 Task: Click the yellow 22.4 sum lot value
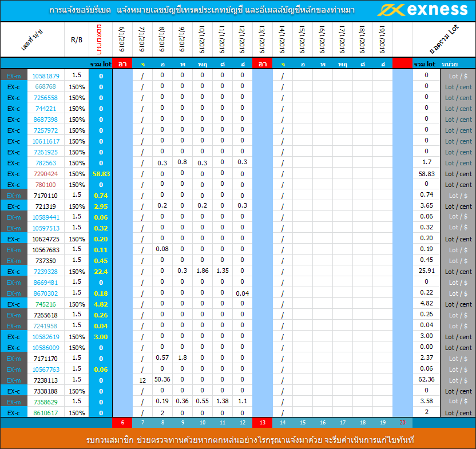point(101,272)
